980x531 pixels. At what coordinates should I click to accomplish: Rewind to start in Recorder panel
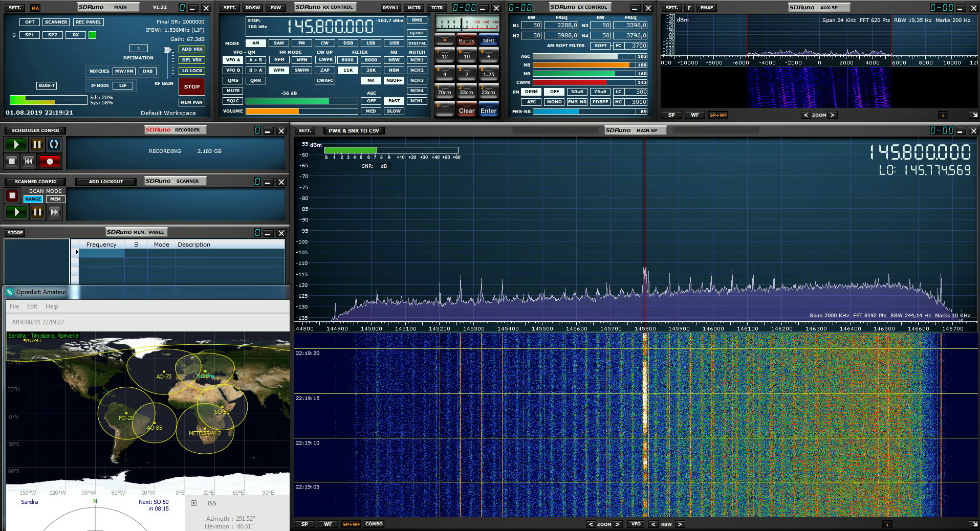(x=29, y=162)
